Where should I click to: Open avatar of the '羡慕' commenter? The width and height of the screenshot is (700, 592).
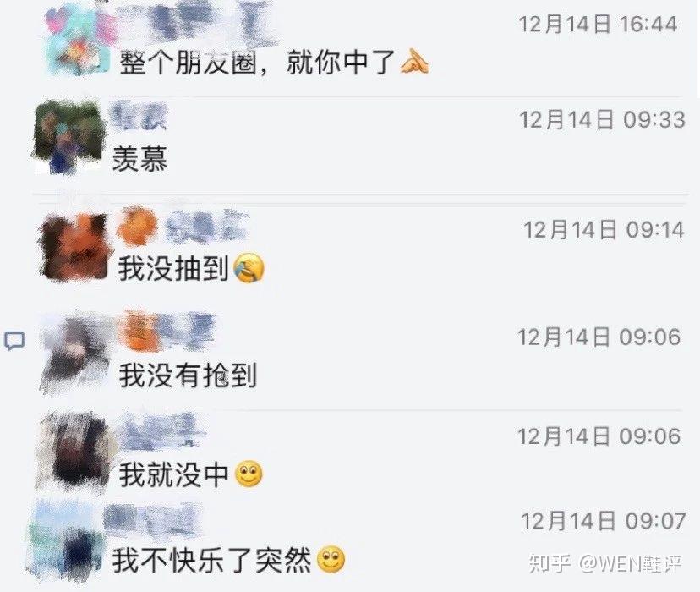[68, 137]
